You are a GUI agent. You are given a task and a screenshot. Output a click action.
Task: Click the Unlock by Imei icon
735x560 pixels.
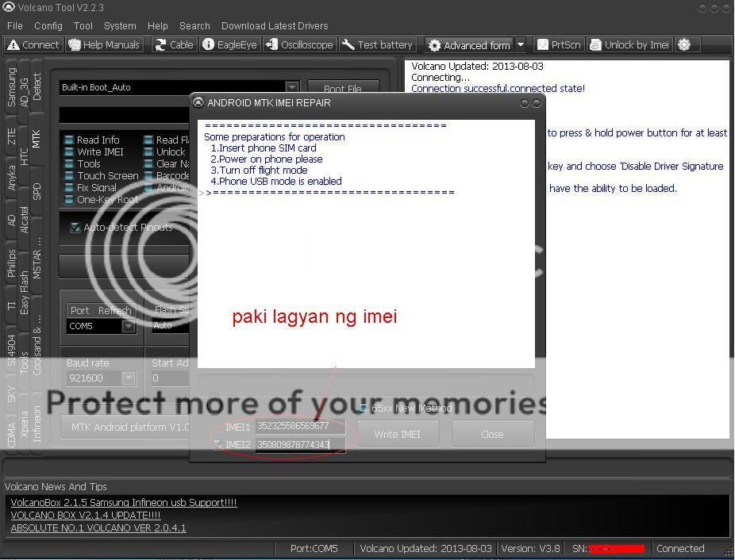click(629, 45)
